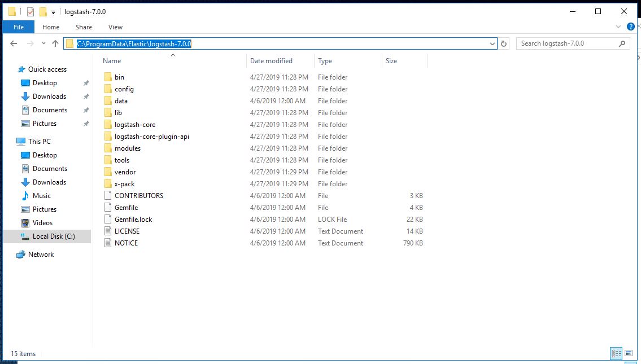The height and width of the screenshot is (364, 641).
Task: Select the x-pack folder icon
Action: click(108, 183)
